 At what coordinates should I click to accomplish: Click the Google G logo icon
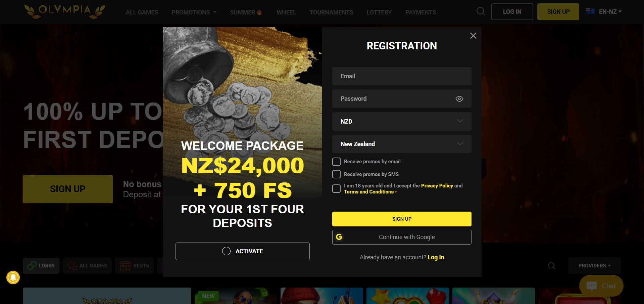pyautogui.click(x=339, y=237)
